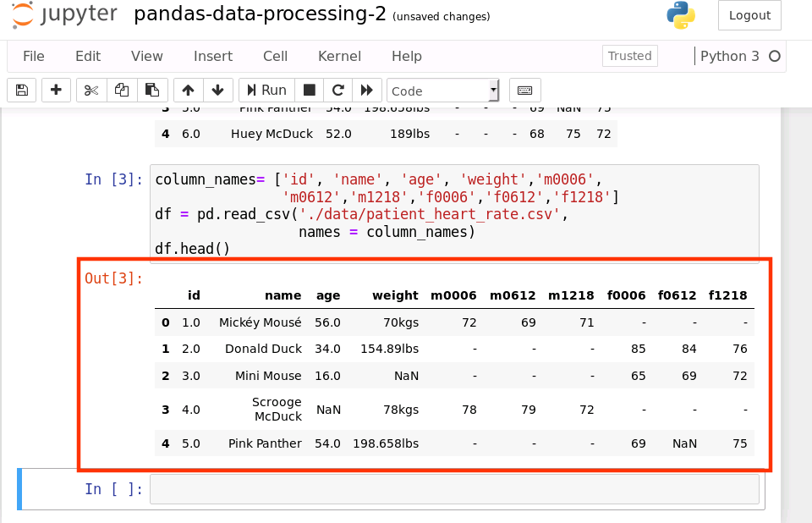Open the cell type Code dropdown
Viewport: 812px width, 523px height.
click(443, 91)
